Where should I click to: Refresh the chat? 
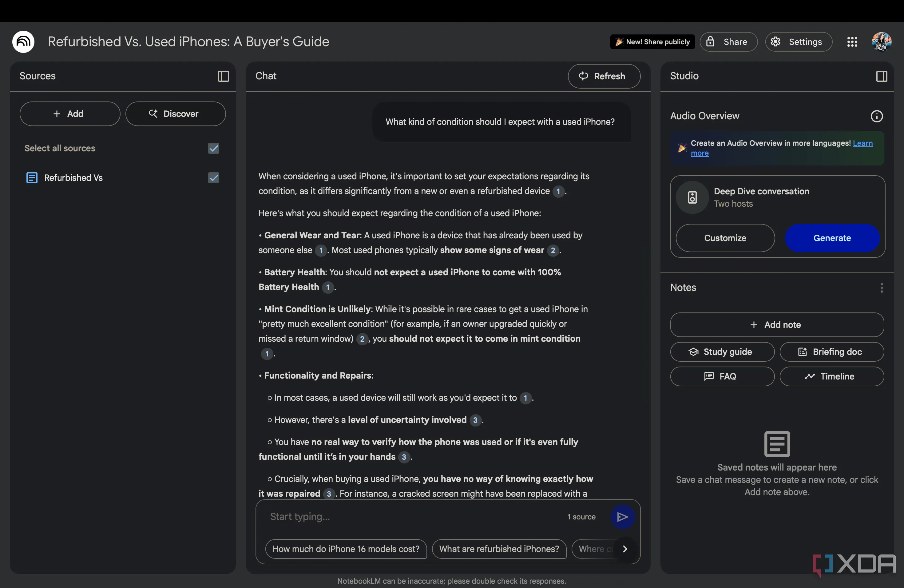pyautogui.click(x=604, y=76)
